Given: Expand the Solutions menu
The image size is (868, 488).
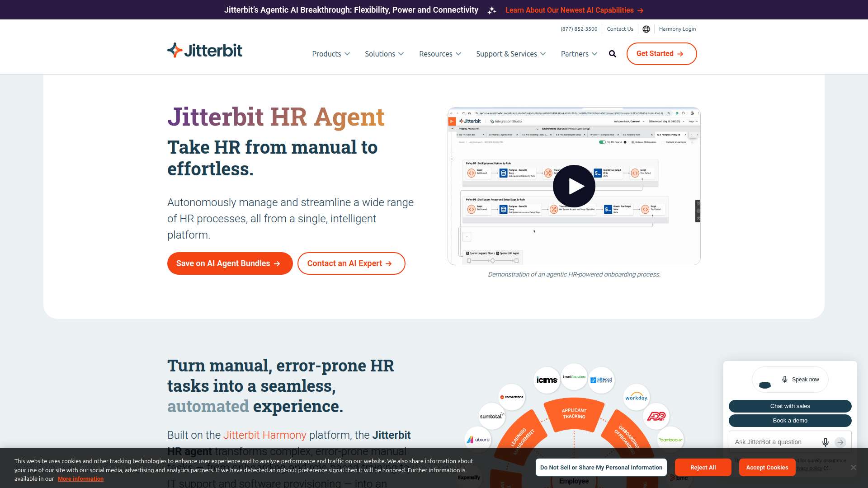Looking at the screenshot, I should tap(384, 54).
